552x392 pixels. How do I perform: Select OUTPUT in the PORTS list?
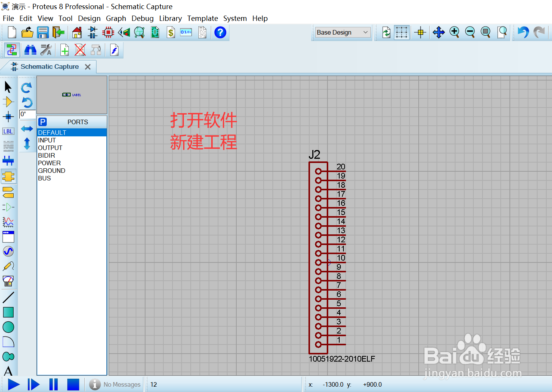[72, 148]
